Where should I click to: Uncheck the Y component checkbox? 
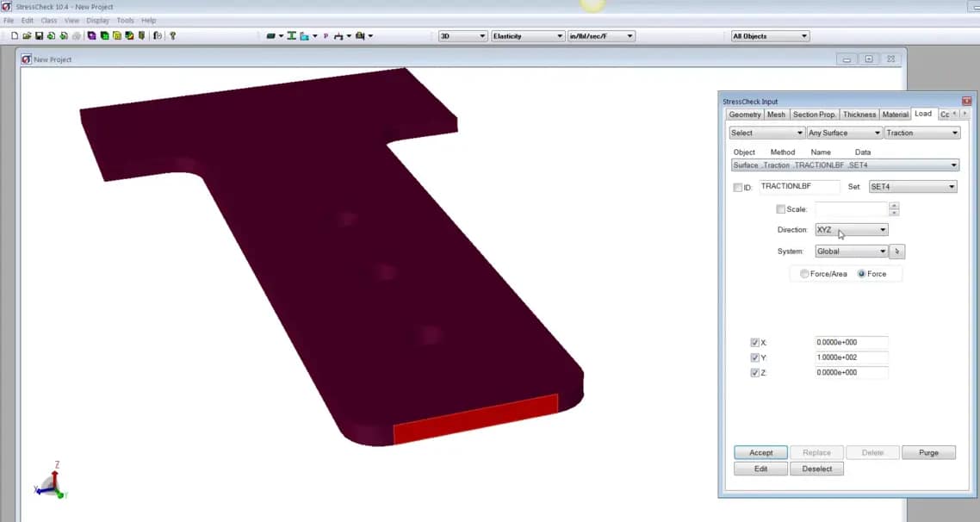click(755, 357)
